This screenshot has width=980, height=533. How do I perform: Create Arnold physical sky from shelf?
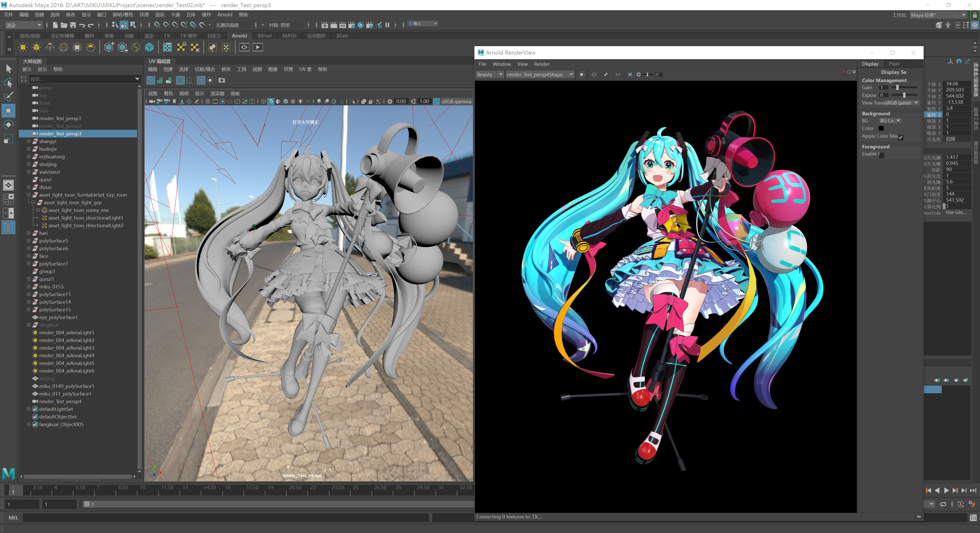pyautogui.click(x=91, y=47)
